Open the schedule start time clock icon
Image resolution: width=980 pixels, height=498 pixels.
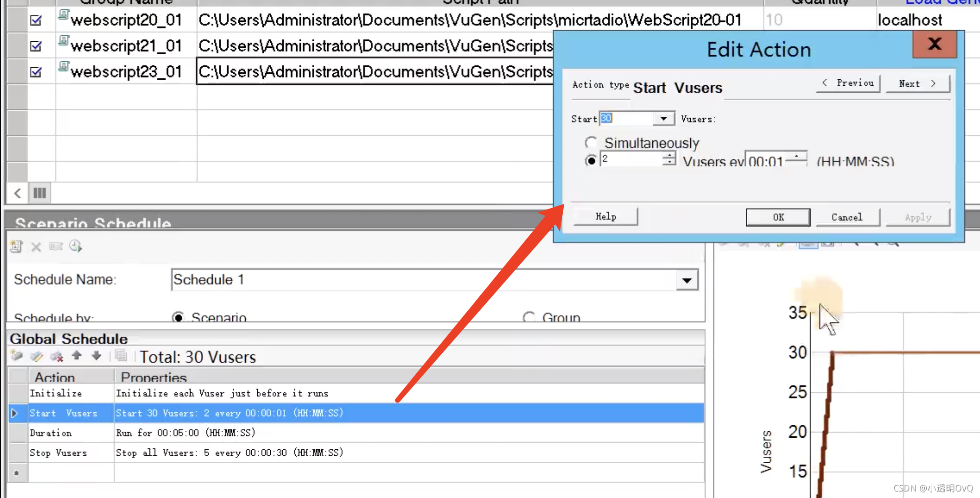(x=76, y=246)
